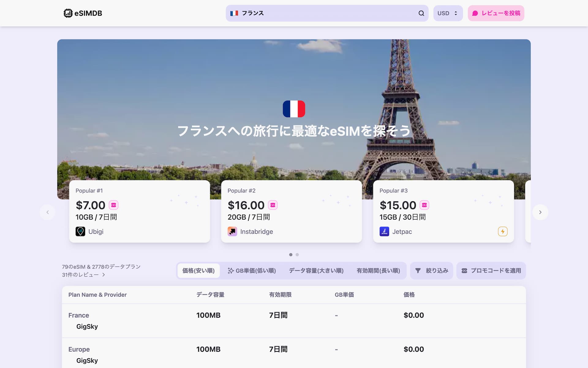Screen dimensions: 588x368
Task: Open the Popular #3 Jetpac plan card
Action: click(x=443, y=211)
